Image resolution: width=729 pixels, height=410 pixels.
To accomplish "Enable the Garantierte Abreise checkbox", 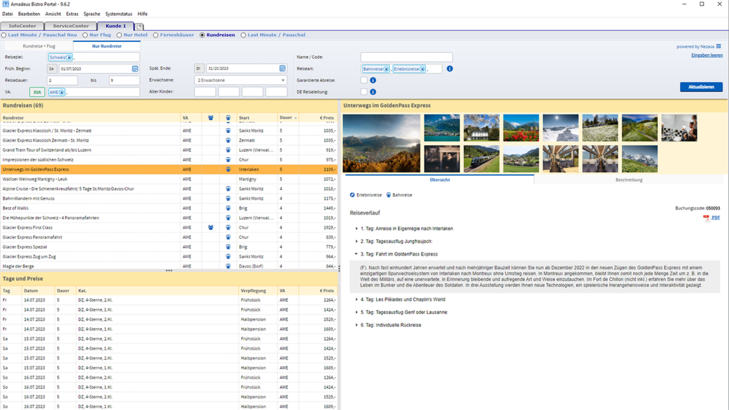I will 364,80.
